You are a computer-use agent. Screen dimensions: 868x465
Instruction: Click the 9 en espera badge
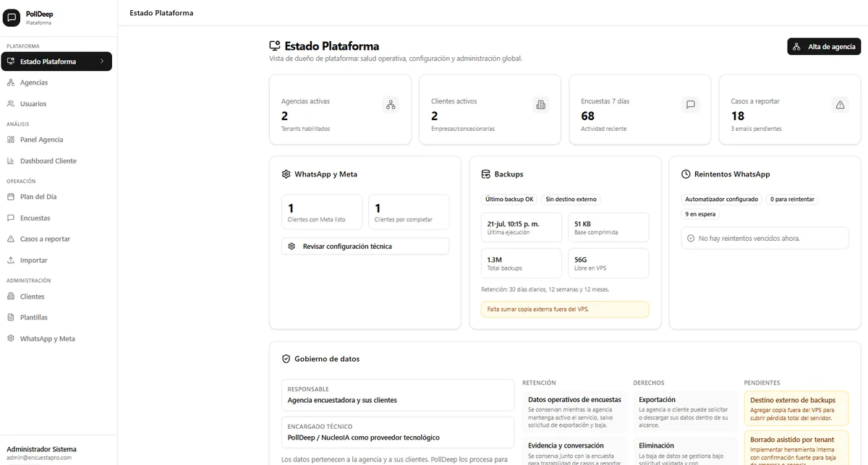tap(700, 214)
